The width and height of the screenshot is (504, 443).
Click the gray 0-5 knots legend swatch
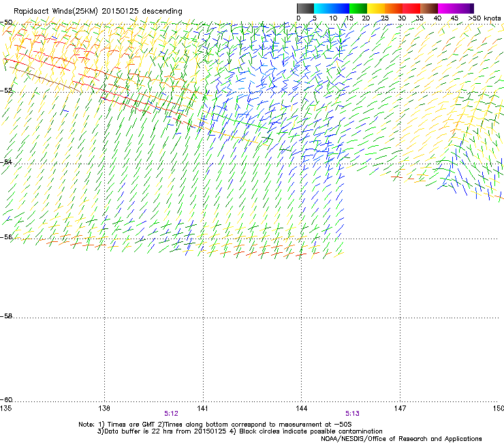[305, 8]
